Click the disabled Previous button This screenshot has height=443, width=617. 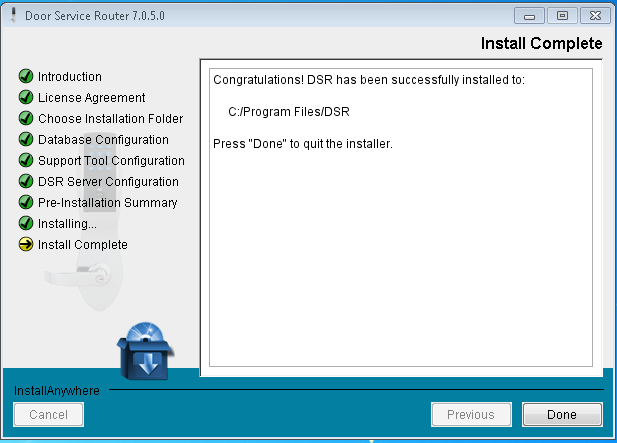pyautogui.click(x=471, y=414)
